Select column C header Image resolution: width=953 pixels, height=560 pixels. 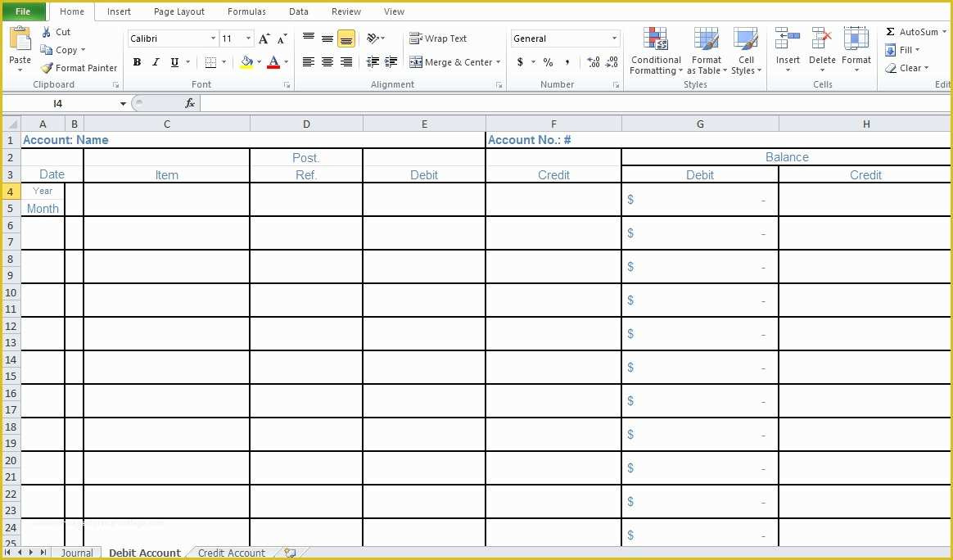(166, 124)
